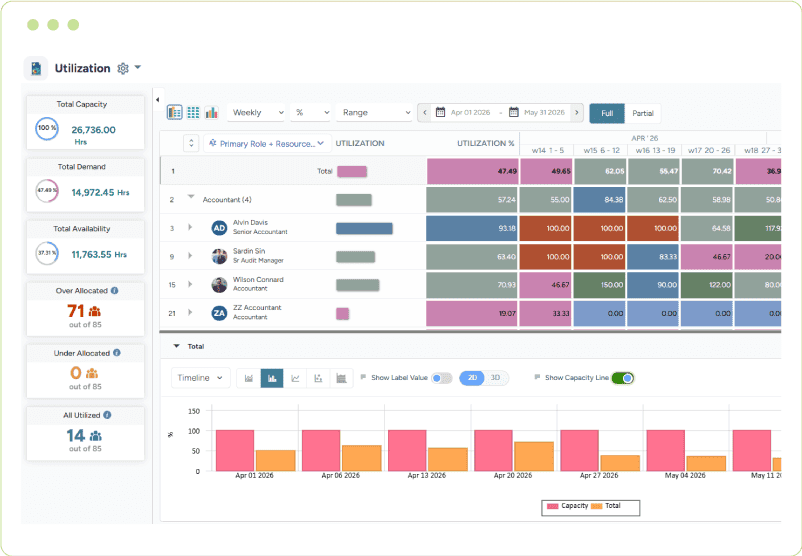Select the stacked area chart type icon

[341, 379]
